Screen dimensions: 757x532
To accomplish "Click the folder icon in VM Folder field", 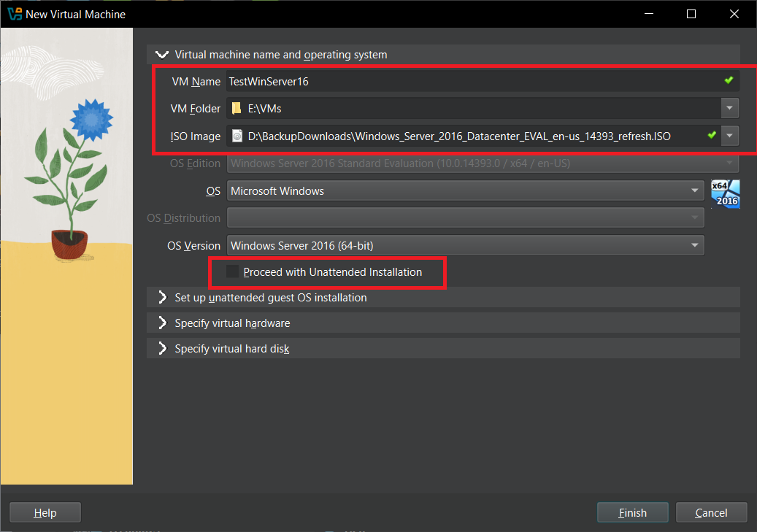I will click(236, 109).
